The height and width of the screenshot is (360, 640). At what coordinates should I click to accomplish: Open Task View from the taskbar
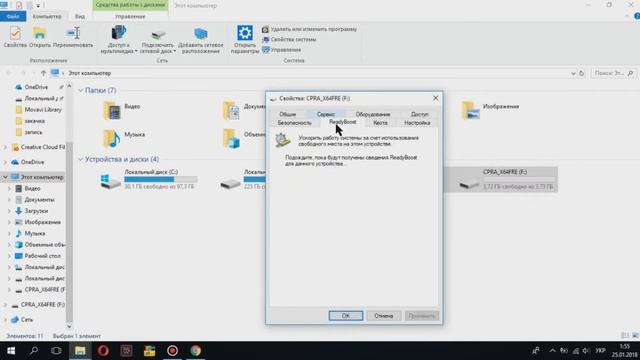(56, 351)
